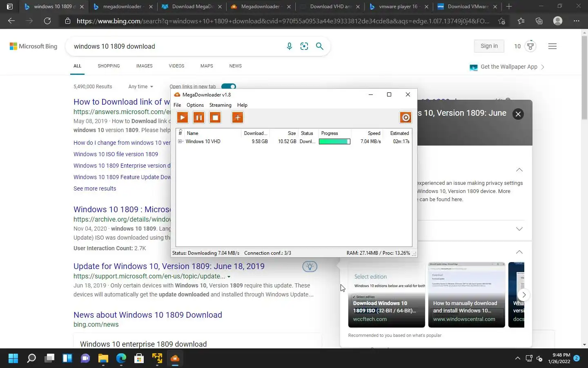588x368 pixels.
Task: Click See more results link
Action: coord(95,188)
